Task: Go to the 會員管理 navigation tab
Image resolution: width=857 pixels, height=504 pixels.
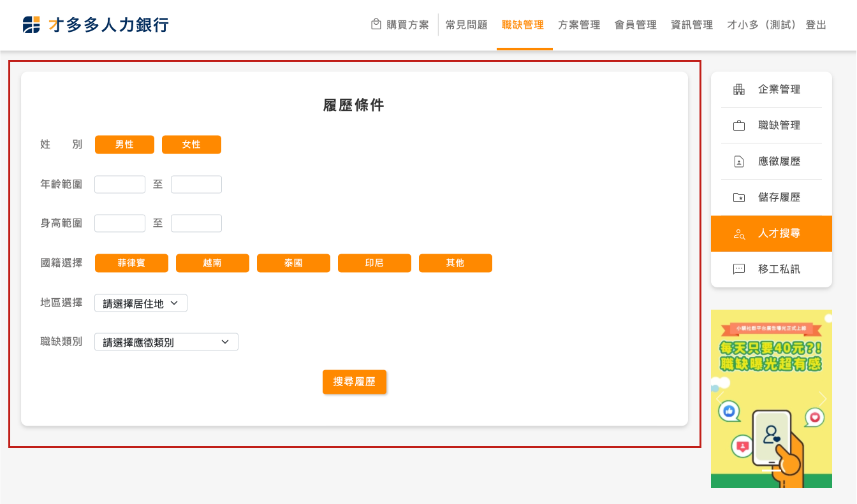Action: pyautogui.click(x=635, y=25)
